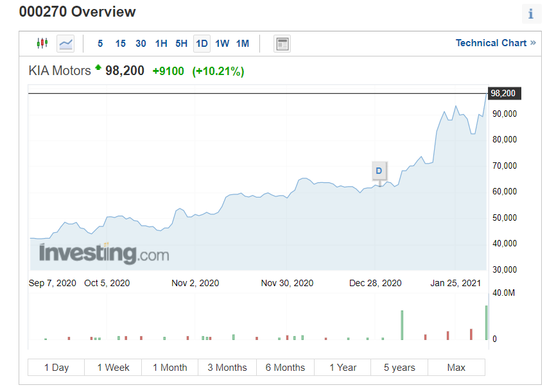547x392 pixels.
Task: Click the last green volume bar at right edge
Action: click(486, 323)
